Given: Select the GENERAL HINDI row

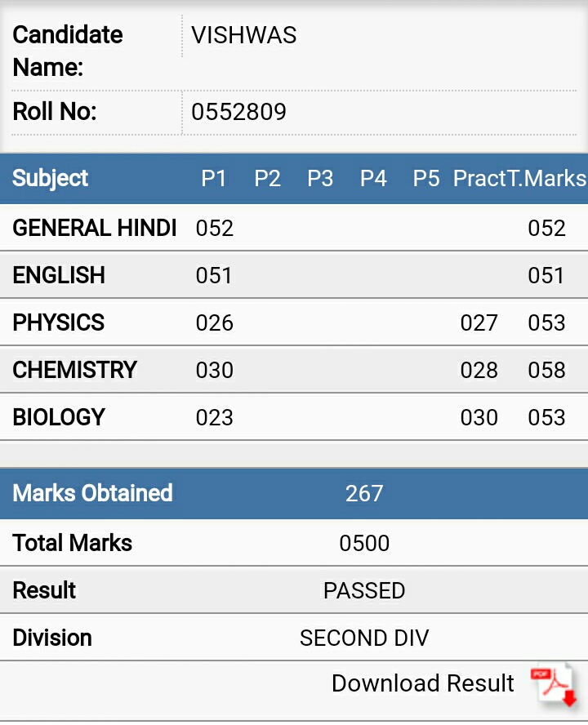Looking at the screenshot, I should click(294, 228).
